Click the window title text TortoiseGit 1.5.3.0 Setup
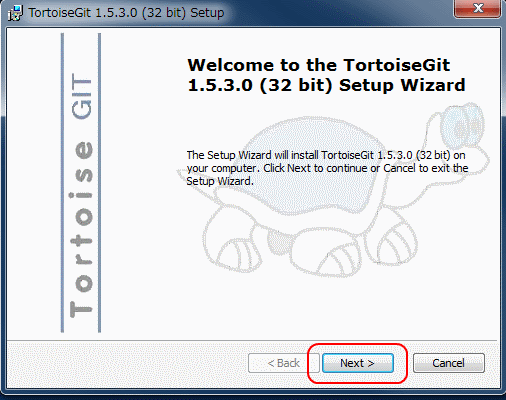This screenshot has width=506, height=400. click(x=126, y=13)
